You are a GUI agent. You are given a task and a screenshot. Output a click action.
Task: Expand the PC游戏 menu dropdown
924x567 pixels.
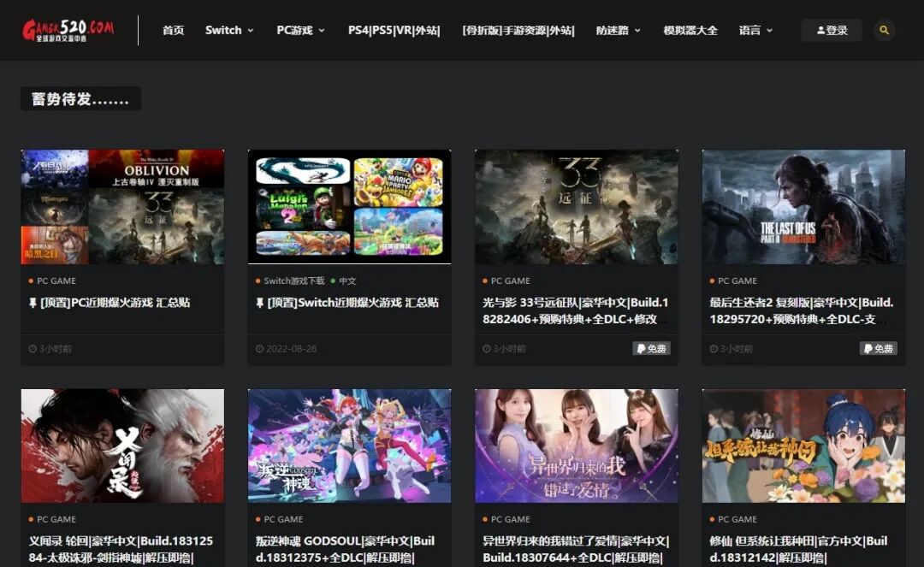click(300, 30)
